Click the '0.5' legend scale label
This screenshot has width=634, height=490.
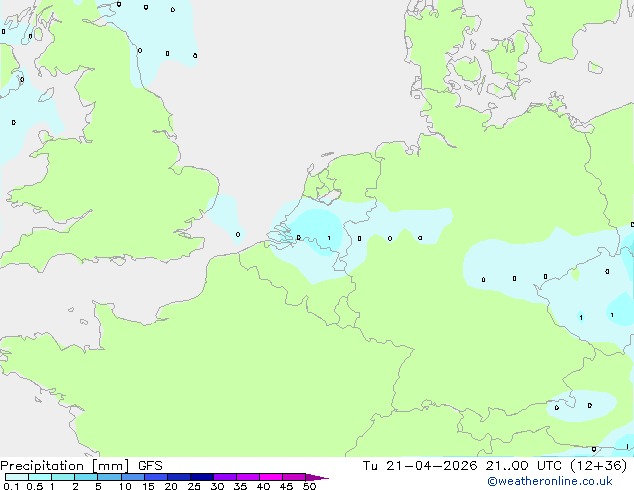coord(35,486)
